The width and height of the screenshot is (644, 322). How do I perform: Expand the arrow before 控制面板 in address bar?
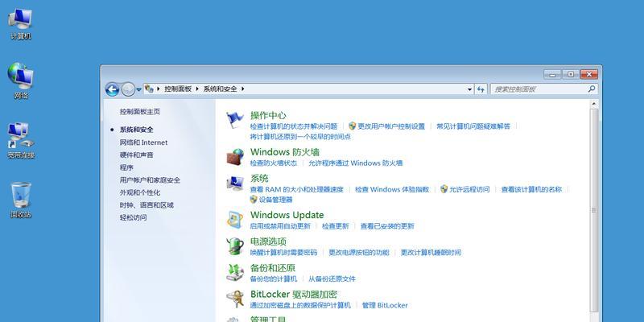[159, 89]
